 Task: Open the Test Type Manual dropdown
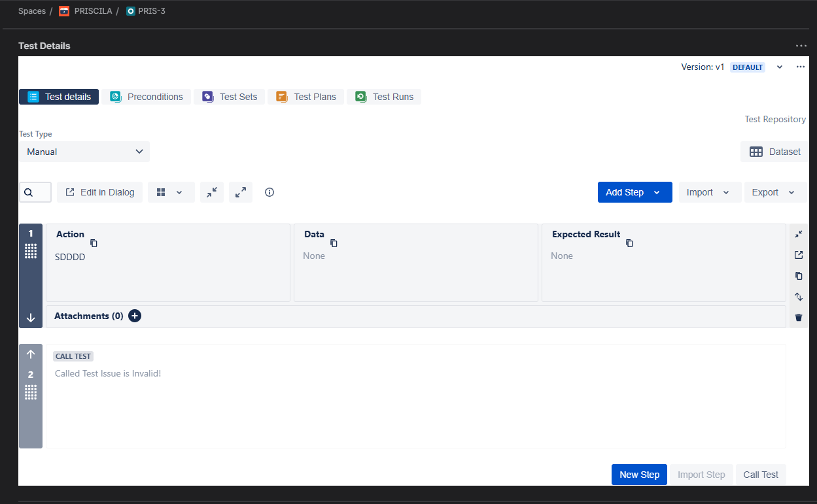point(84,152)
